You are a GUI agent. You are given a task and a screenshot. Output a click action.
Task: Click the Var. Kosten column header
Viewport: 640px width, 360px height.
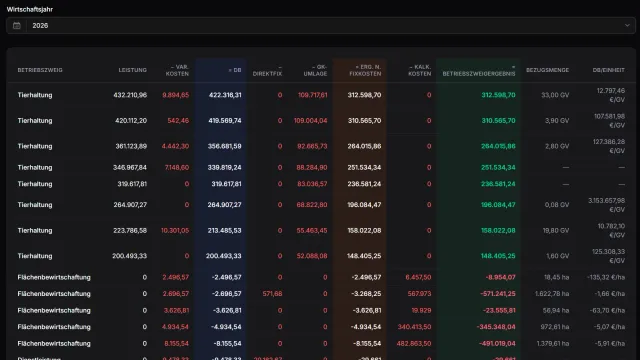(177, 70)
